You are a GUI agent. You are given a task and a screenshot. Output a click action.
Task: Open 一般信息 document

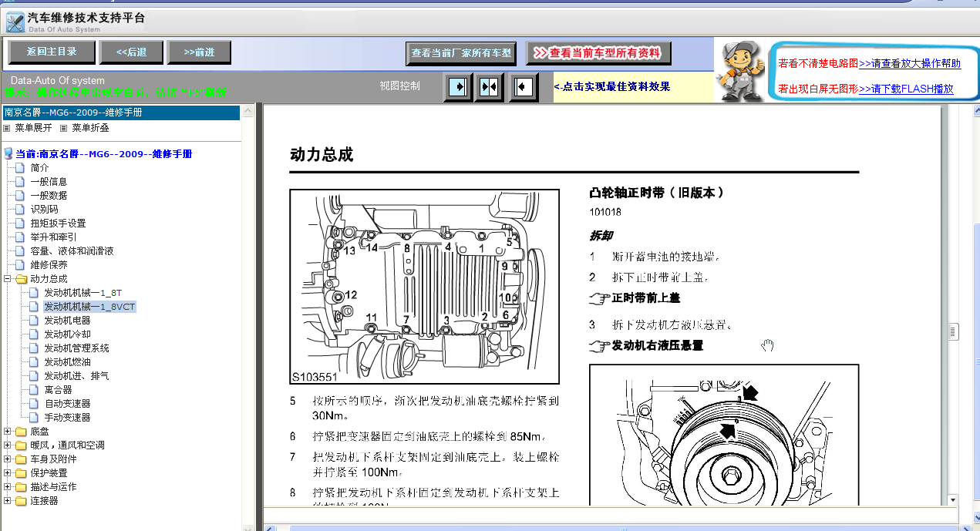pyautogui.click(x=49, y=182)
